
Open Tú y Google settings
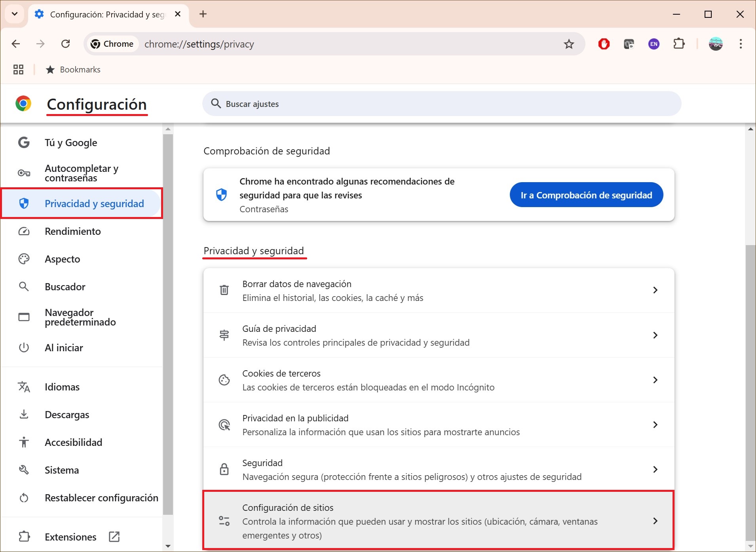click(81, 143)
